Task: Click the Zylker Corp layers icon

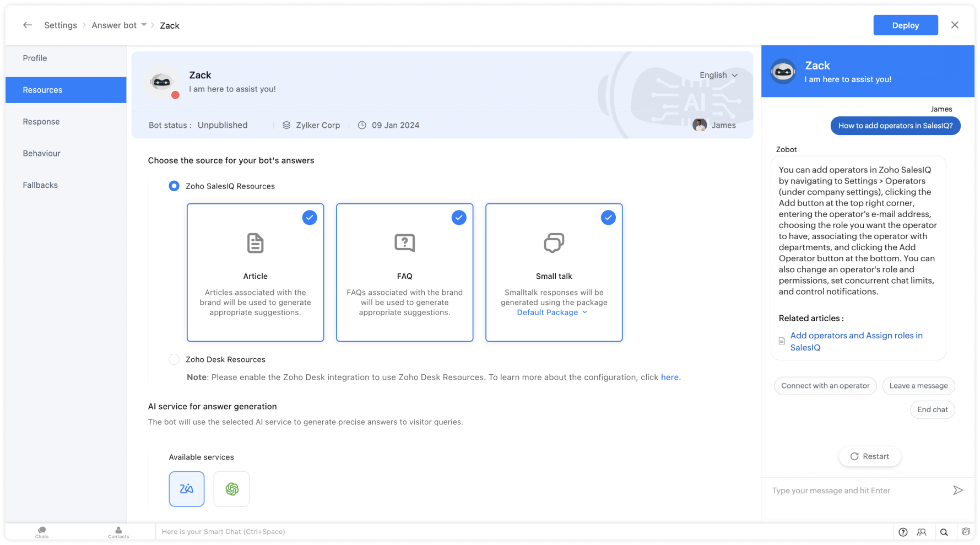Action: pos(286,125)
